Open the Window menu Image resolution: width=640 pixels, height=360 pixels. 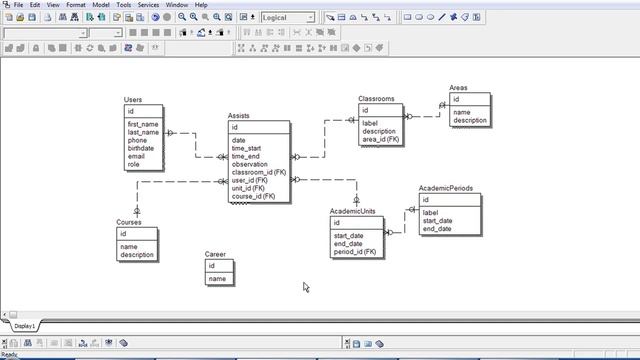coord(177,5)
